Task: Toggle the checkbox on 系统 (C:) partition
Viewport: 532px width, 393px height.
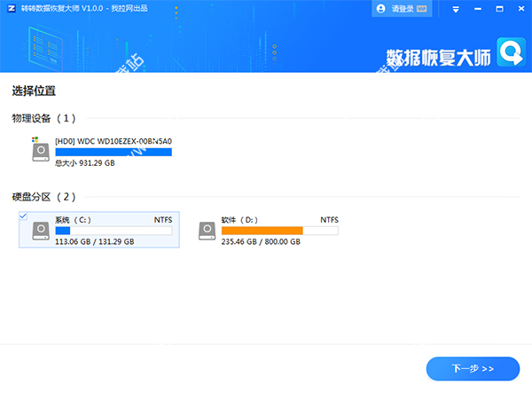Action: (23, 216)
